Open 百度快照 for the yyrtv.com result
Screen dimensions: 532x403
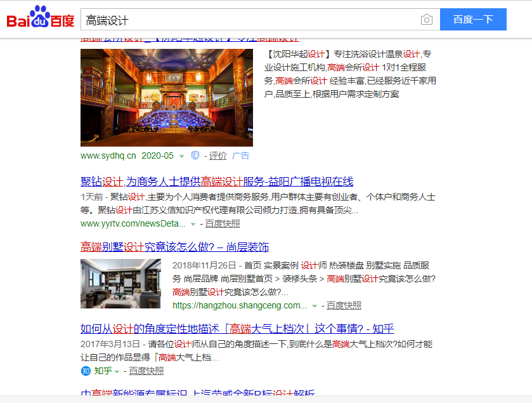click(x=222, y=224)
